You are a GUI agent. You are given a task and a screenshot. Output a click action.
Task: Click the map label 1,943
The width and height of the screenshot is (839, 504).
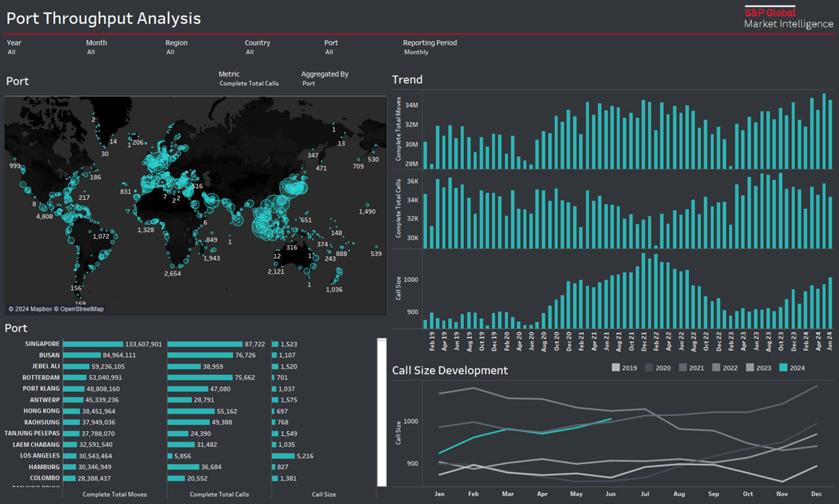tap(212, 258)
